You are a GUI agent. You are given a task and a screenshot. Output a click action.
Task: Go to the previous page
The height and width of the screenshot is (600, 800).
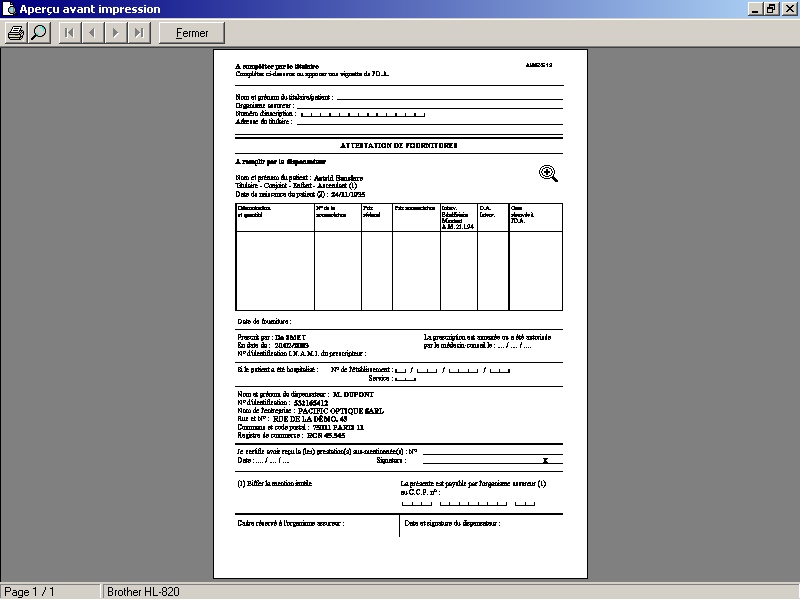(93, 33)
